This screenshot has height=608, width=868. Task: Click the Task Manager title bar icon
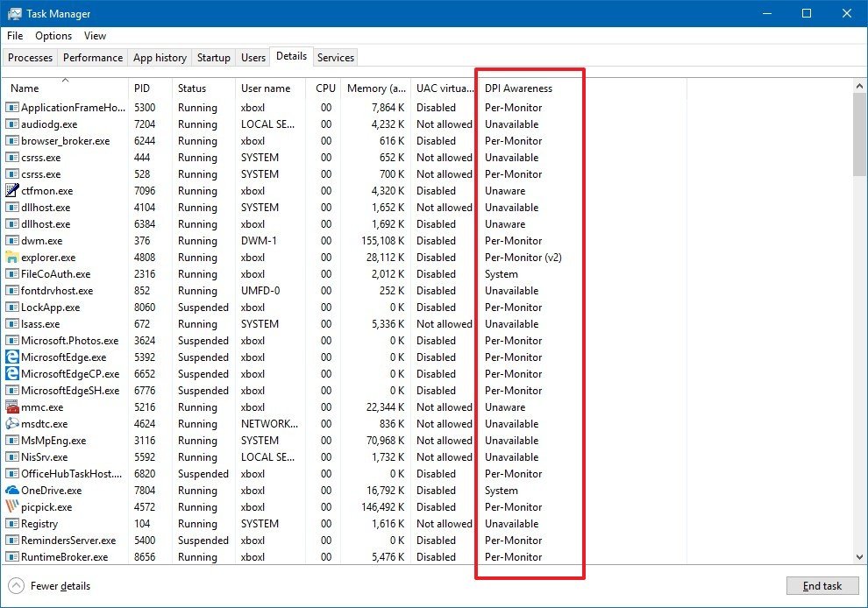tap(14, 14)
